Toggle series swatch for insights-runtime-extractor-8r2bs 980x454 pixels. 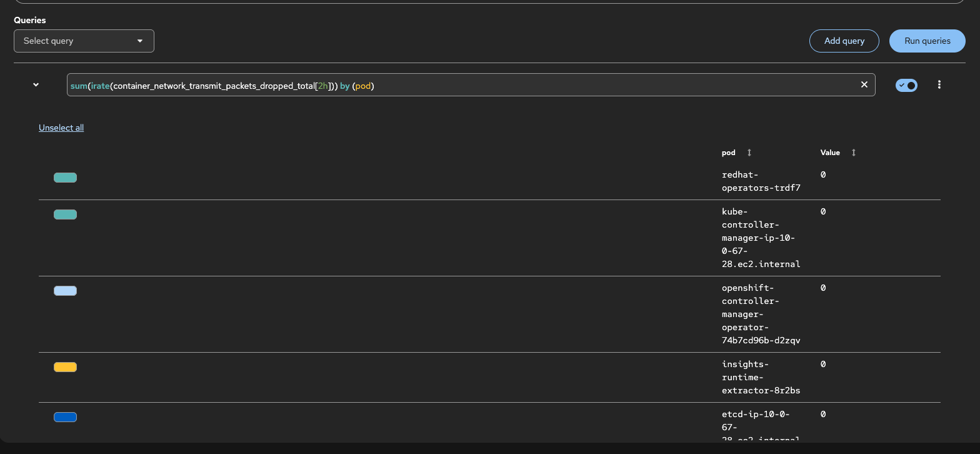coord(65,367)
